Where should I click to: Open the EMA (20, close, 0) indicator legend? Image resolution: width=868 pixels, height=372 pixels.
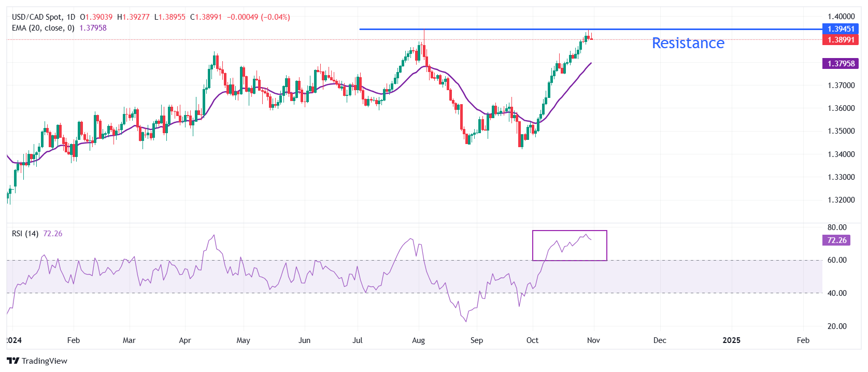(x=43, y=28)
